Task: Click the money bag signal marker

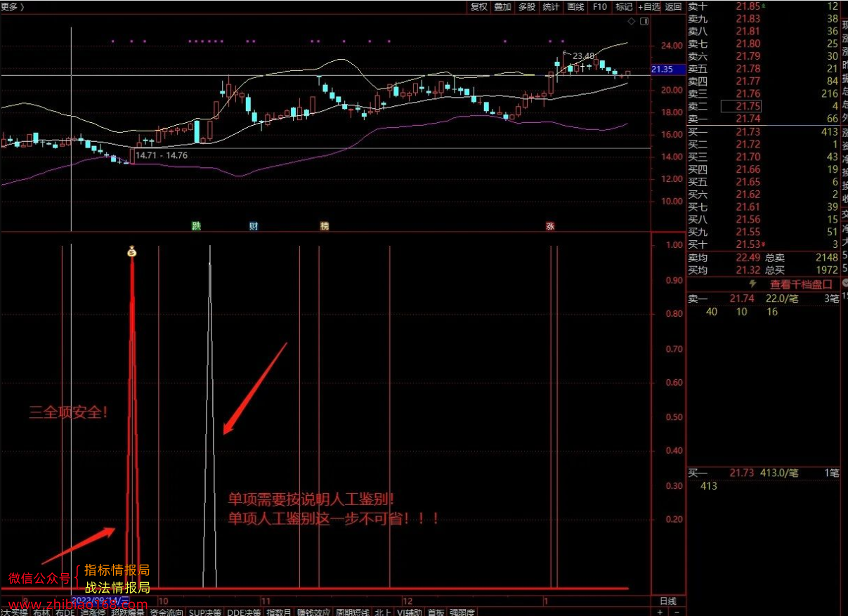Action: point(131,251)
